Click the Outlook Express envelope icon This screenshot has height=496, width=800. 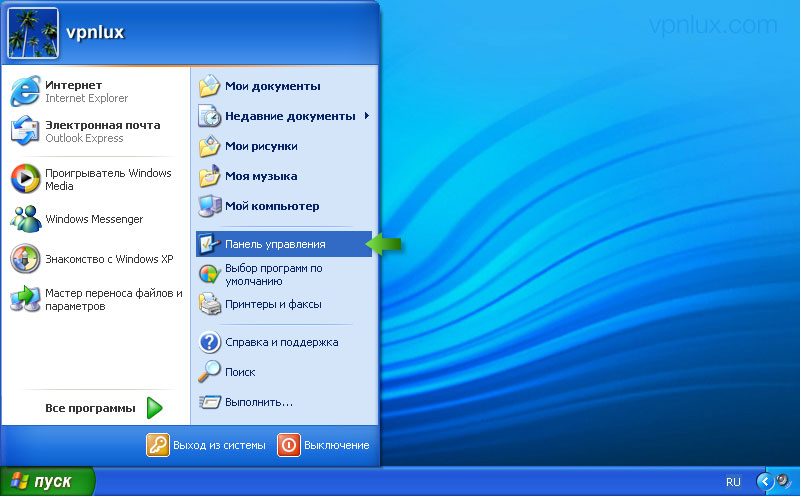click(x=25, y=131)
